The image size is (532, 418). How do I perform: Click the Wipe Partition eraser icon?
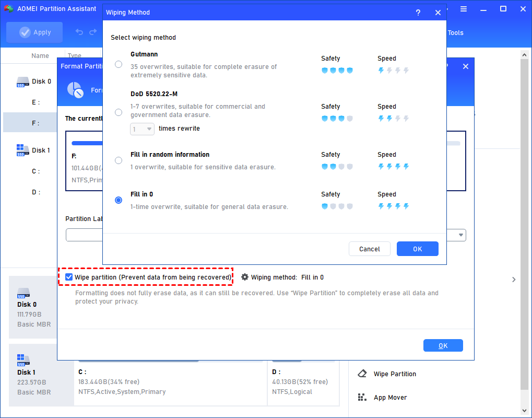[x=362, y=374]
